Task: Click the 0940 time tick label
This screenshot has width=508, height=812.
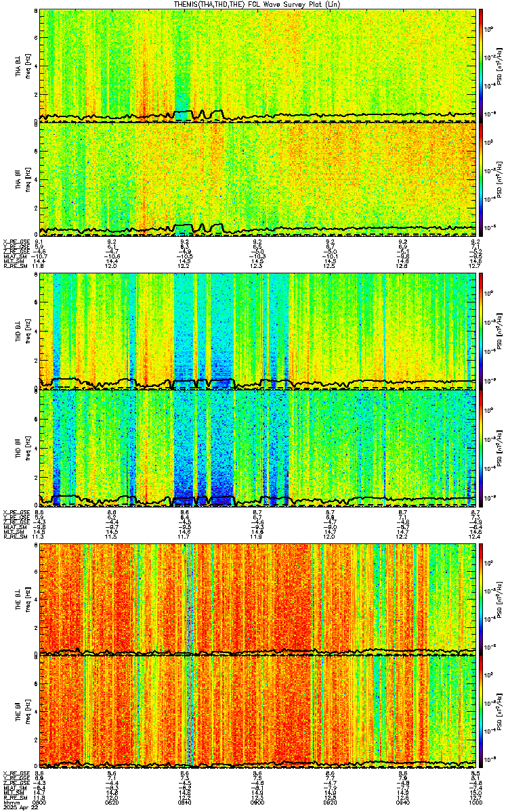Action: tap(403, 803)
